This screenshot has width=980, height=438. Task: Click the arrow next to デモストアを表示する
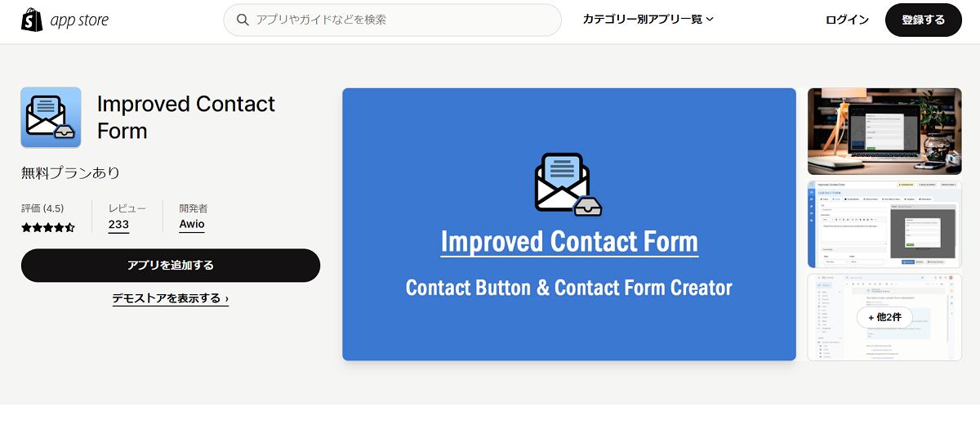click(x=226, y=299)
